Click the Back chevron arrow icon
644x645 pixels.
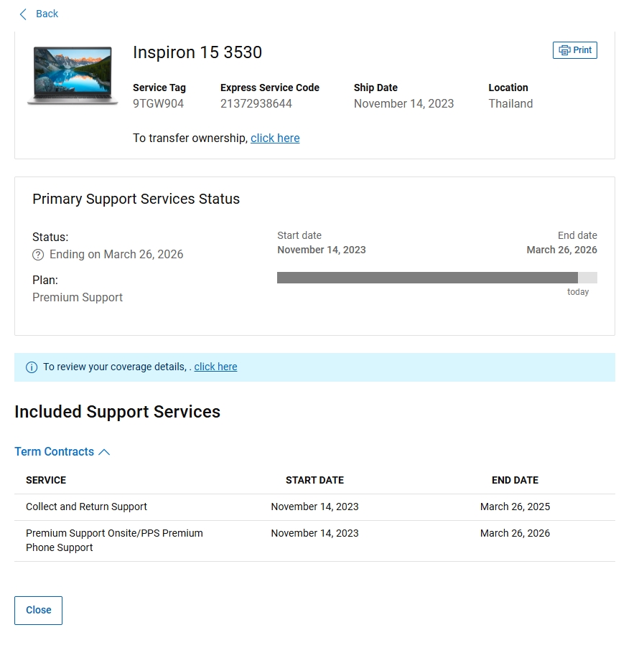click(23, 14)
